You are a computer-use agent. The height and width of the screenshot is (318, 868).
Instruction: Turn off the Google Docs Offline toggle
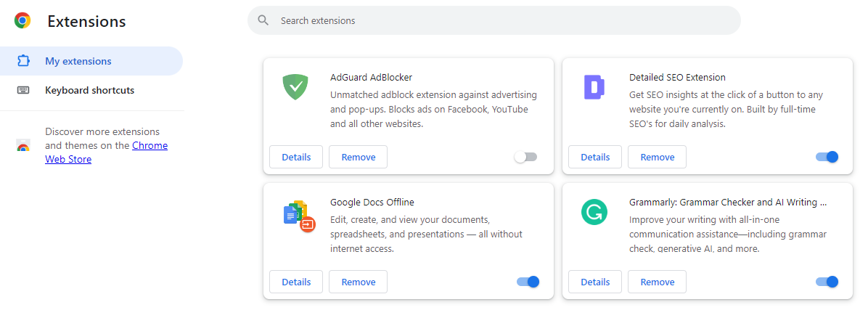click(528, 282)
